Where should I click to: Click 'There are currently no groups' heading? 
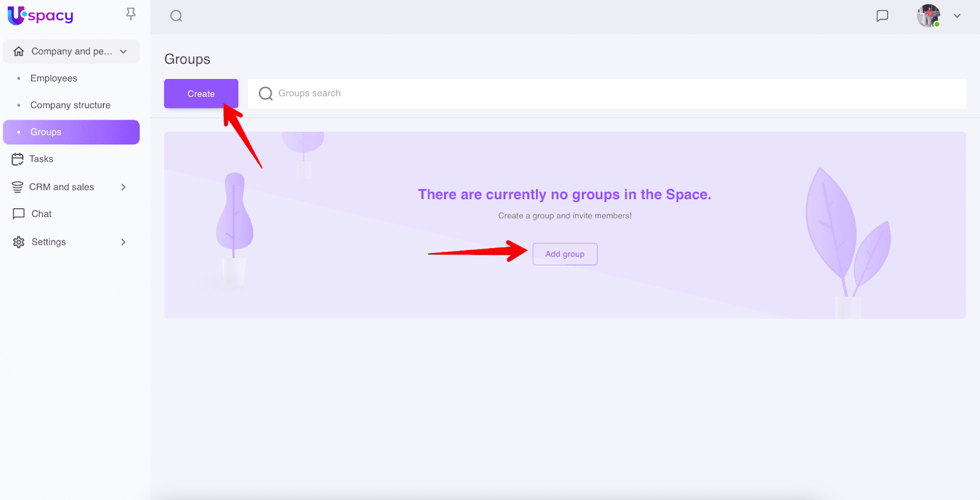(565, 195)
